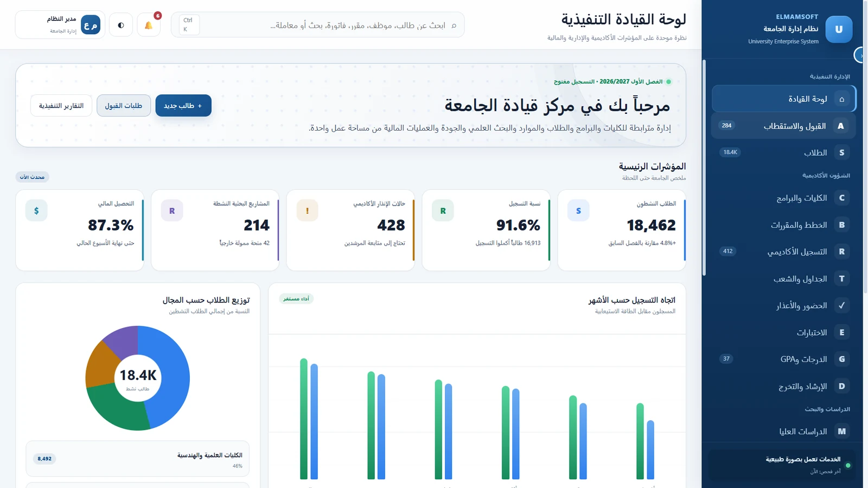Click the D icon for الإرشاد والتخرج
Screen dimensions: 868x488
pyautogui.click(x=841, y=386)
